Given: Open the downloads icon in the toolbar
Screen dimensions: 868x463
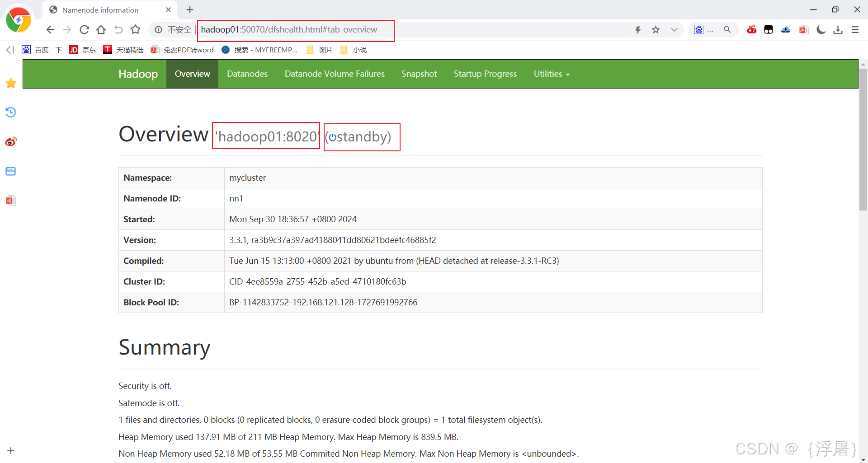Looking at the screenshot, I should (838, 30).
